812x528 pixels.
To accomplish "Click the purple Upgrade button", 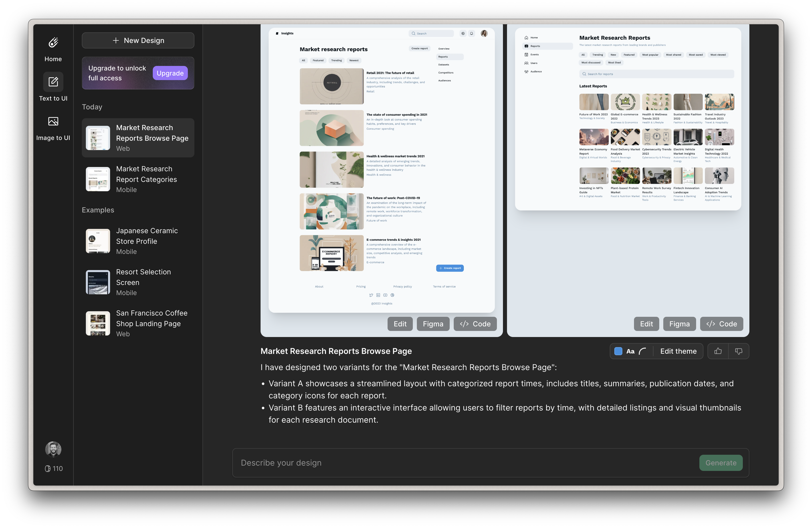I will (x=170, y=73).
